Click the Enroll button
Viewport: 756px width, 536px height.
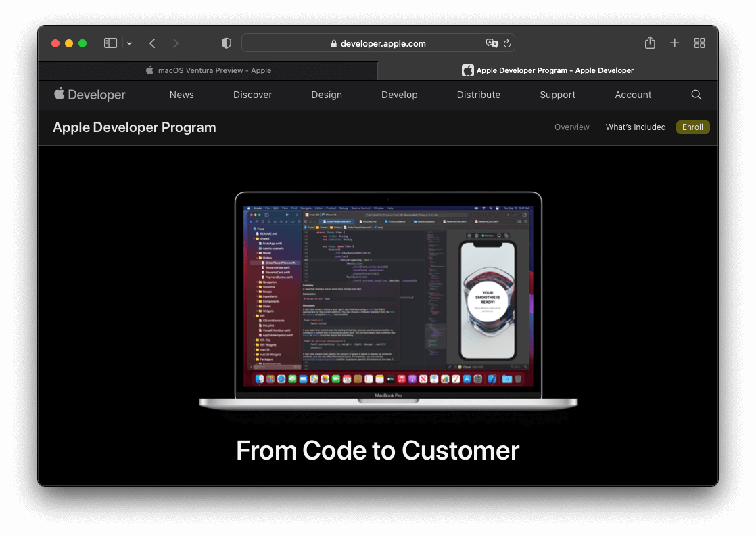693,127
